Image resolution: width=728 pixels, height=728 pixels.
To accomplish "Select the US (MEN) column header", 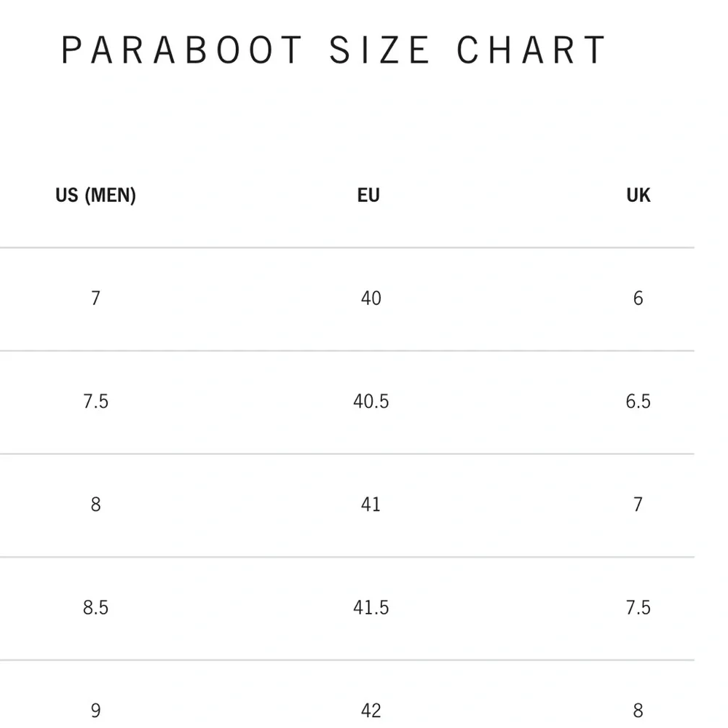I will pyautogui.click(x=95, y=195).
